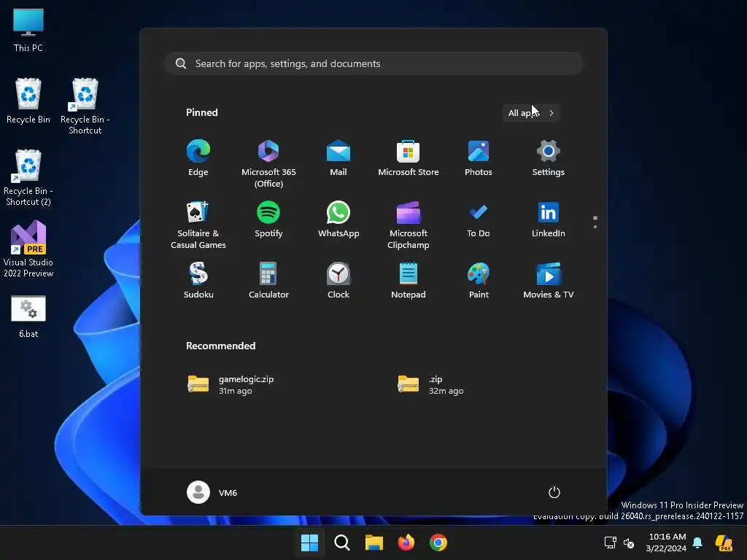Open the clock showing 10:16 AM
747x560 pixels.
[x=666, y=542]
